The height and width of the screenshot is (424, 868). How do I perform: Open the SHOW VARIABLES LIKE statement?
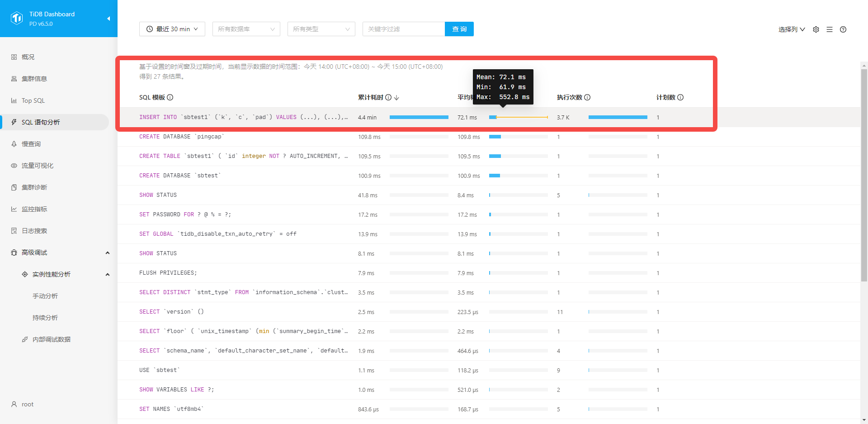(489, 390)
